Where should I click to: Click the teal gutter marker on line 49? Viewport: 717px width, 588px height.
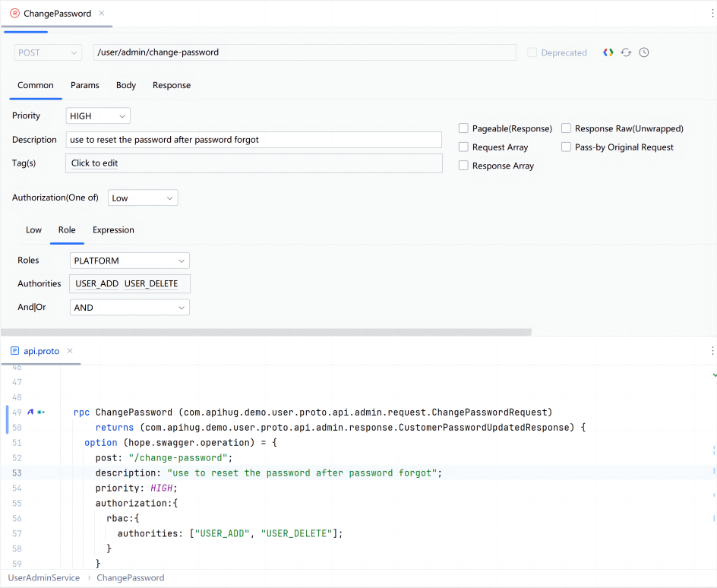[41, 412]
